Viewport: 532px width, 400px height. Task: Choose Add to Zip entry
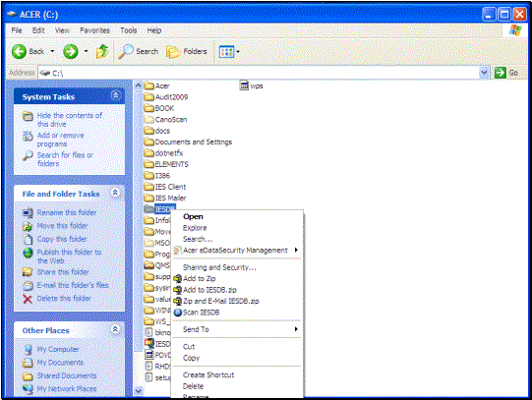point(200,278)
